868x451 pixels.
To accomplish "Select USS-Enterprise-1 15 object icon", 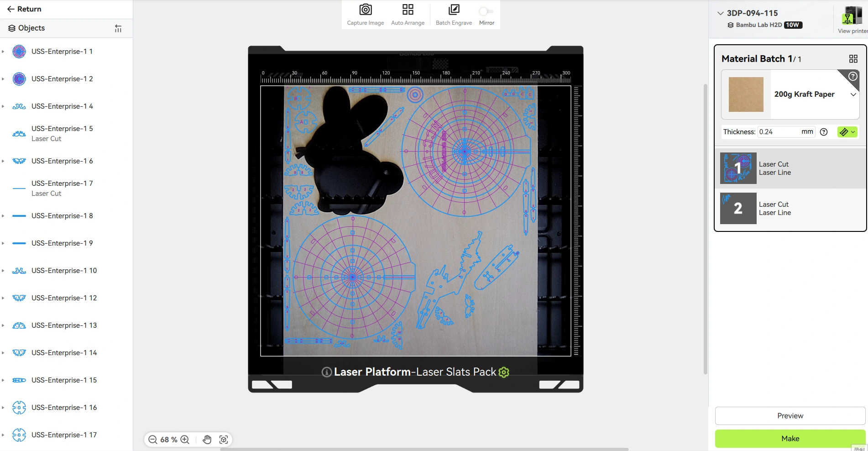I will [19, 380].
